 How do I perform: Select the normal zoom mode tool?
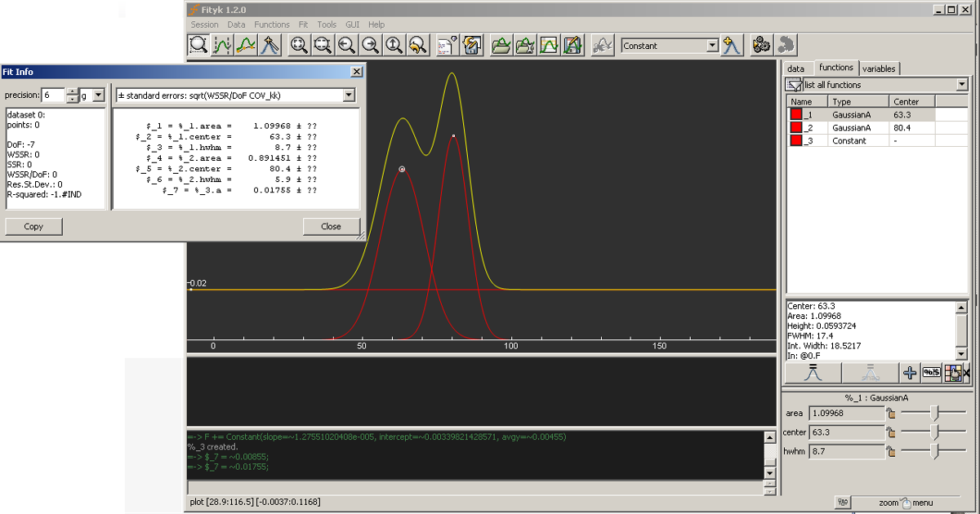click(198, 46)
